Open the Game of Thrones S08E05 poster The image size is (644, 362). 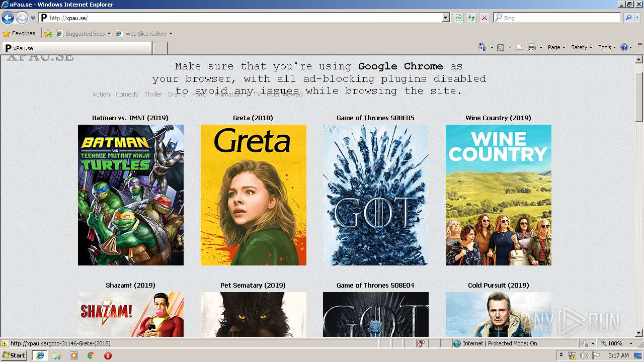(x=376, y=195)
